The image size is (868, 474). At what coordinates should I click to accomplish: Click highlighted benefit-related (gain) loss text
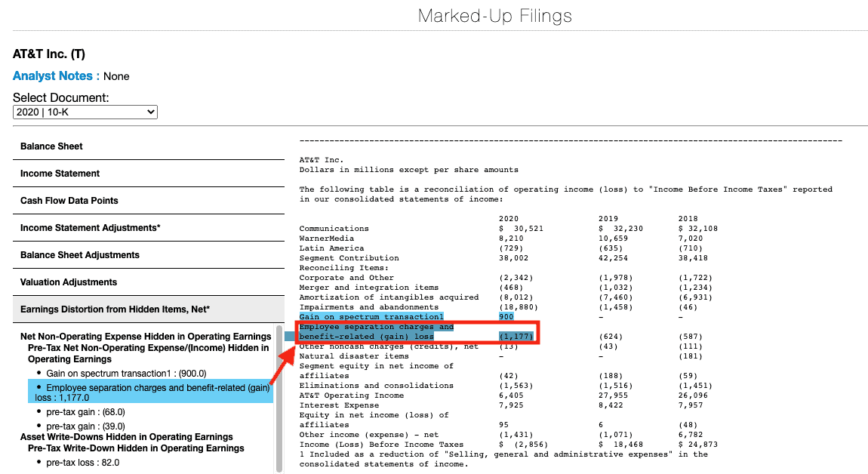coord(367,336)
